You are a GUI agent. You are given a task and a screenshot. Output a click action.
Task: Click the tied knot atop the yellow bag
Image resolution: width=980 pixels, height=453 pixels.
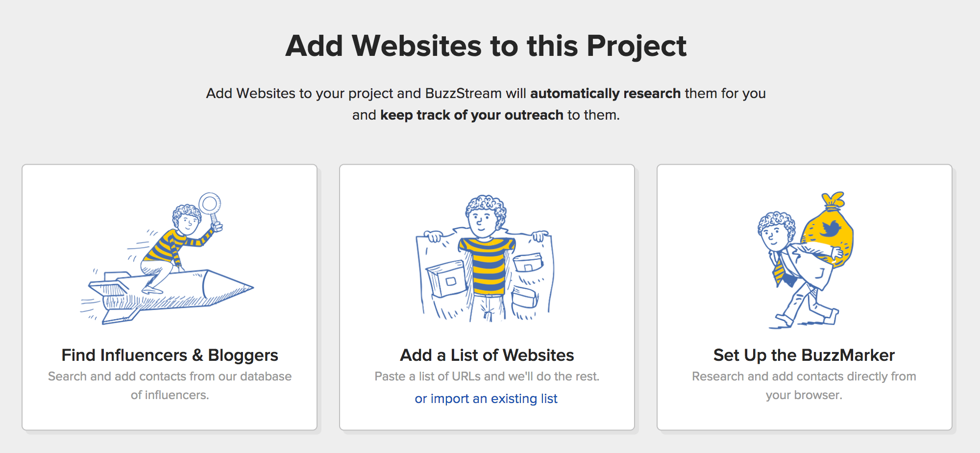click(x=833, y=200)
